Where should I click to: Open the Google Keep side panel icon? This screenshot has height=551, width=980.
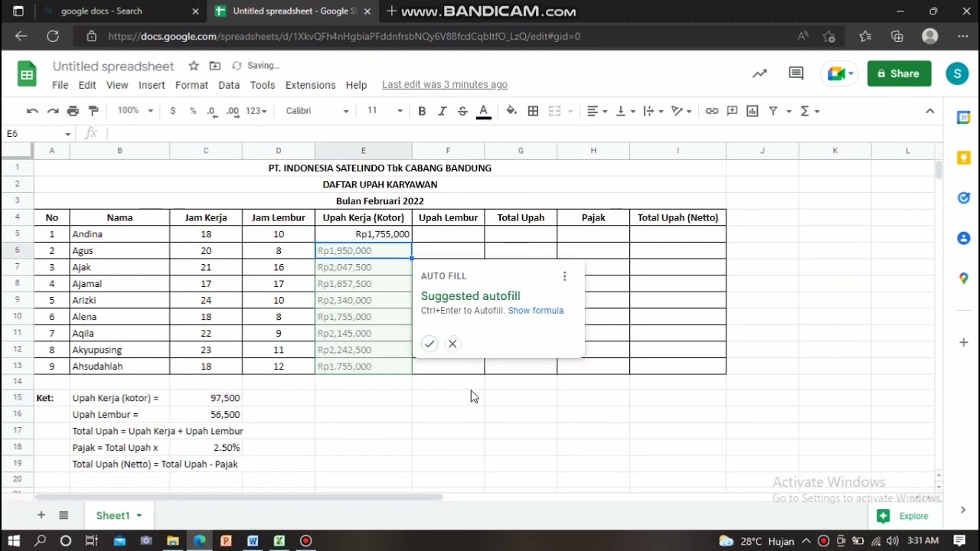tap(963, 158)
